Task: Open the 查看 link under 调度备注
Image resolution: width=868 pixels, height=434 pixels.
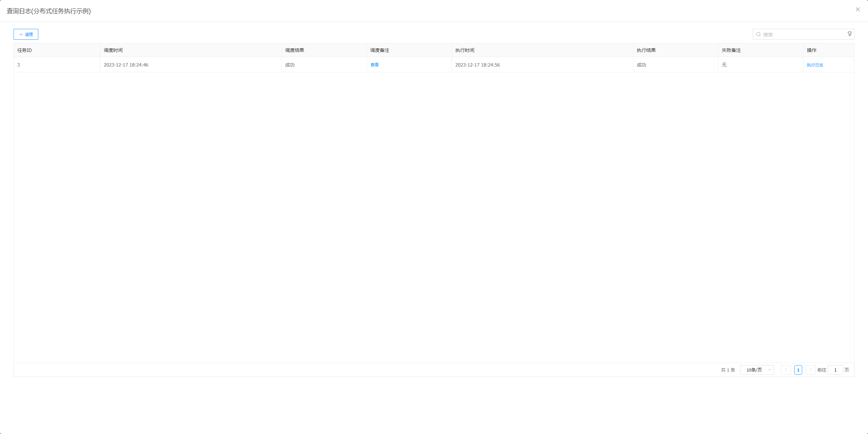Action: click(374, 65)
